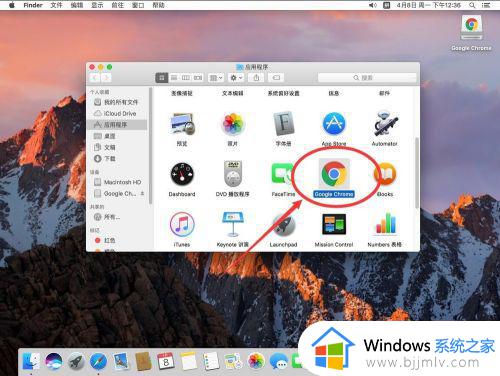Open Notification Center in menu bar

click(486, 5)
